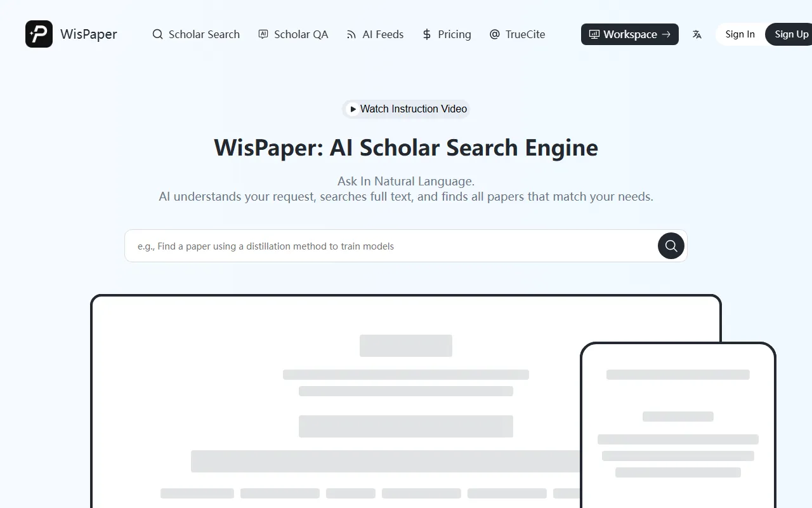Open TrueCite from the top navigation
This screenshot has height=508, width=812.
[x=525, y=34]
